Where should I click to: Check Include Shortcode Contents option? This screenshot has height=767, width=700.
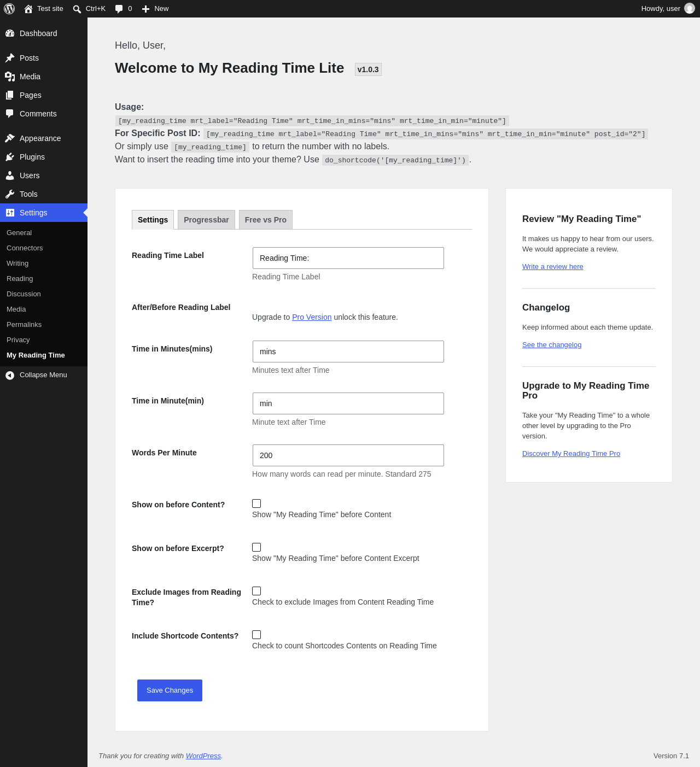(256, 635)
